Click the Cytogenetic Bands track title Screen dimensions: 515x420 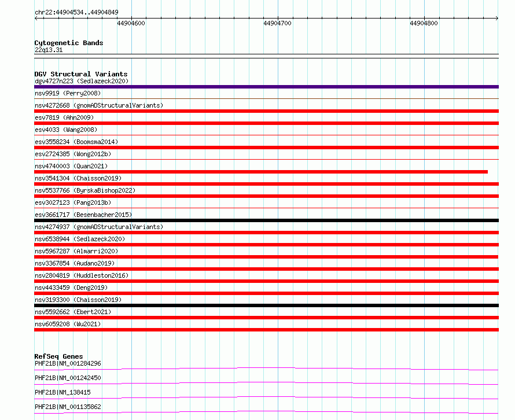coord(69,43)
